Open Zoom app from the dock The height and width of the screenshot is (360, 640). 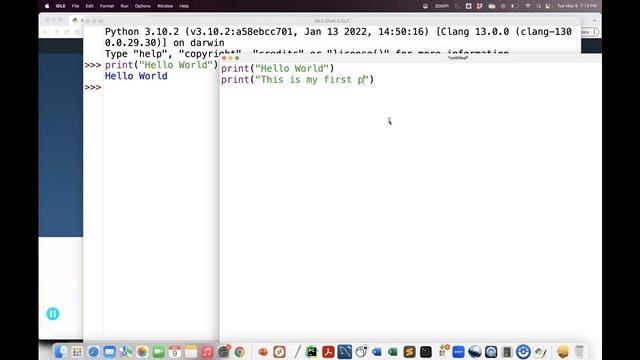click(458, 351)
